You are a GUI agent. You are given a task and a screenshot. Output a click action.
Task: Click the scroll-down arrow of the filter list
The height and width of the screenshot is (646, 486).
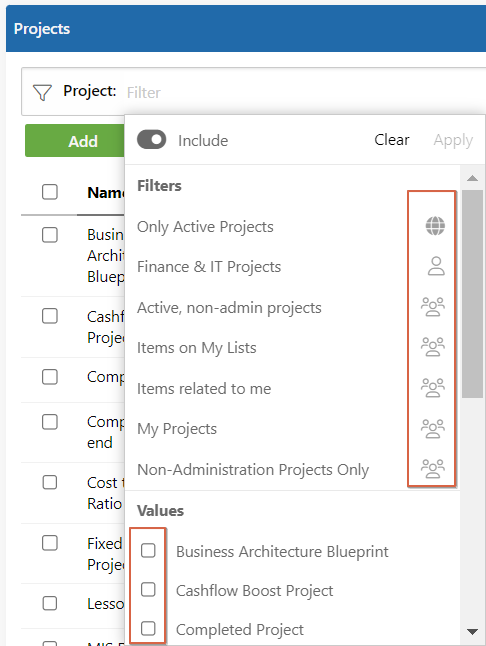[472, 632]
